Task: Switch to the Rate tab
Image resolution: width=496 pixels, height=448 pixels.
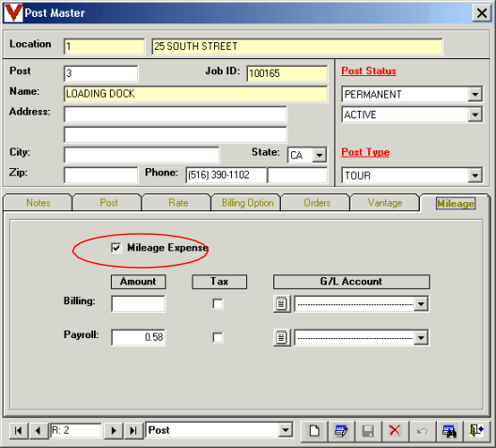Action: [x=178, y=203]
